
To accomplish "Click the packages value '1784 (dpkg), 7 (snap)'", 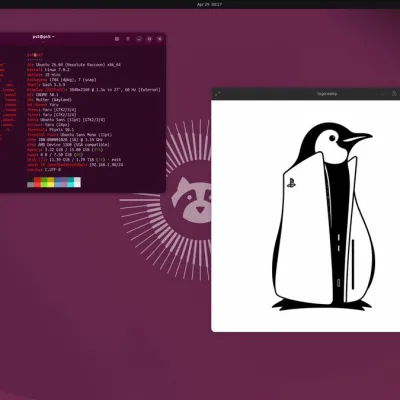I will [73, 80].
